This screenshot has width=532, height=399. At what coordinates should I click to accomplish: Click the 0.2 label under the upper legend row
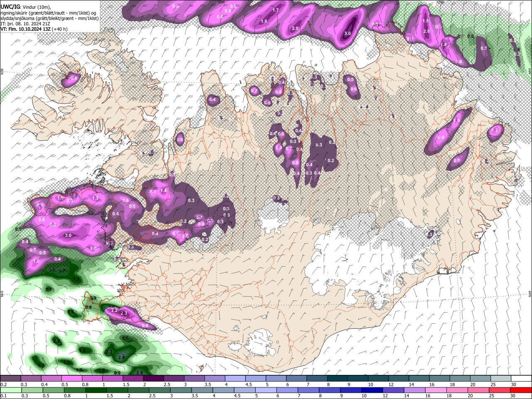click(x=3, y=384)
